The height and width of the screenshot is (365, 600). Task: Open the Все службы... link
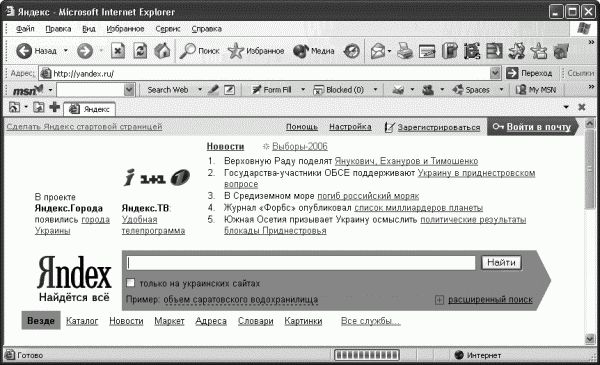click(x=370, y=321)
